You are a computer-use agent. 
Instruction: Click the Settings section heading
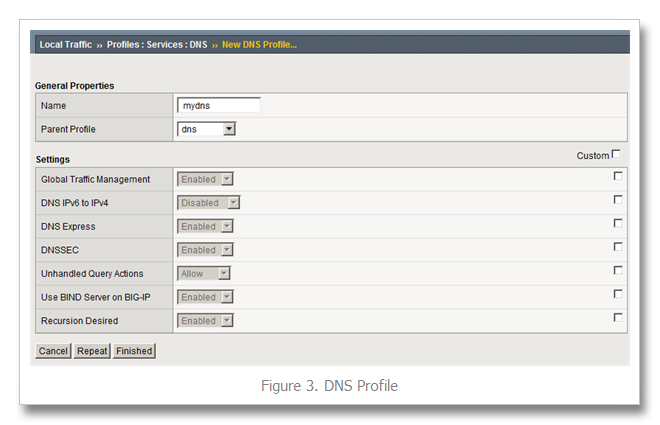[53, 159]
